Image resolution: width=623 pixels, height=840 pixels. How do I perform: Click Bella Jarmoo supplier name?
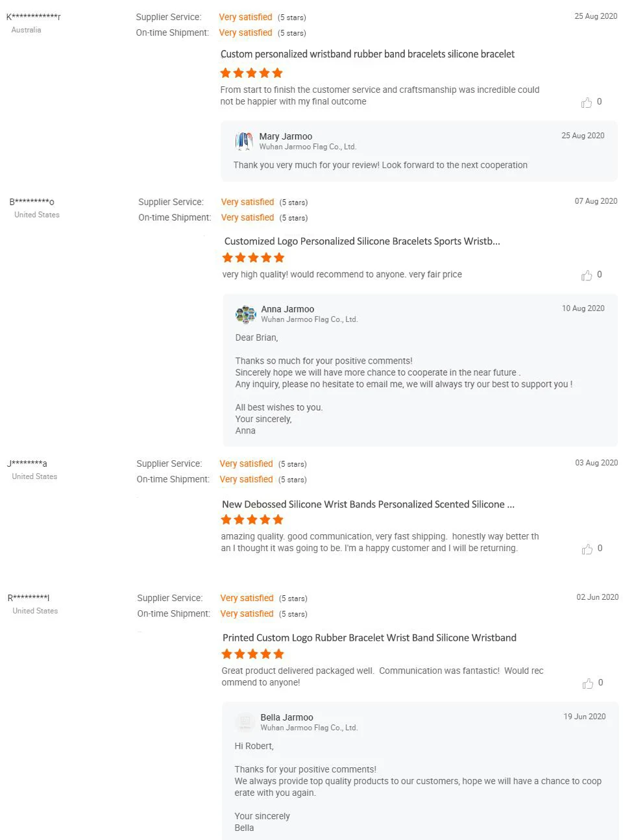(287, 717)
